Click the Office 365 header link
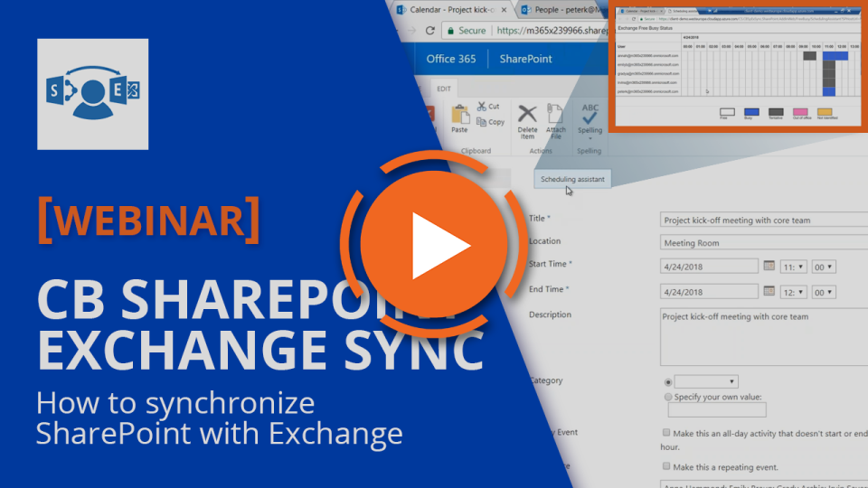 coord(450,59)
